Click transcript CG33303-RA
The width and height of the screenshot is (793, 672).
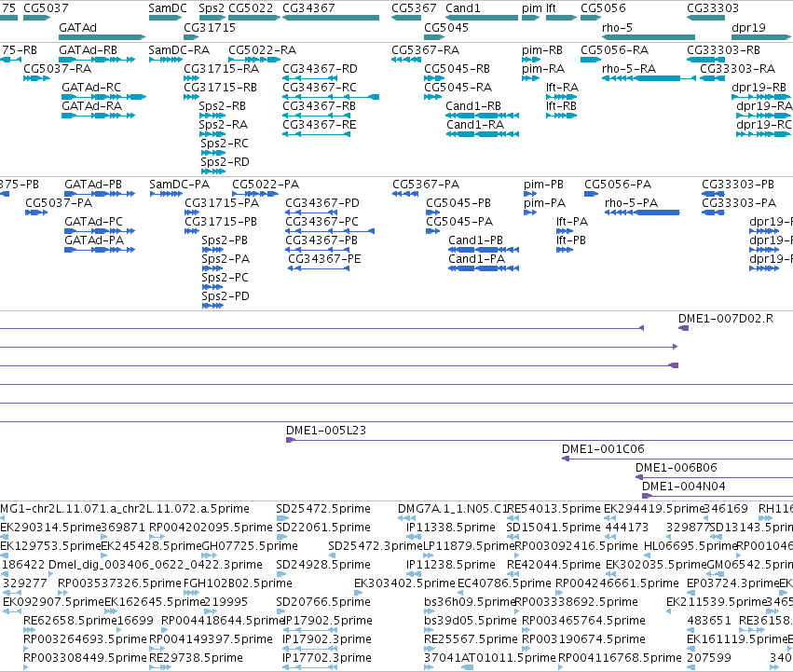coord(713,78)
